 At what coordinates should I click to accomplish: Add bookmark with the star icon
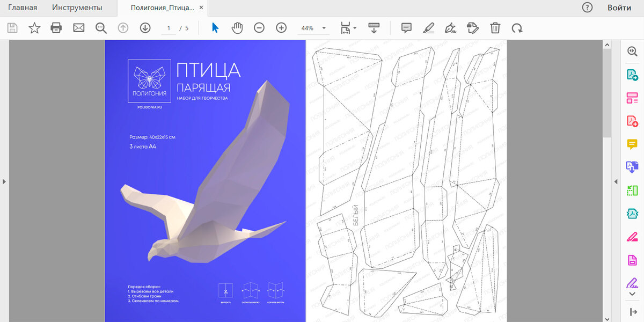pyautogui.click(x=34, y=28)
